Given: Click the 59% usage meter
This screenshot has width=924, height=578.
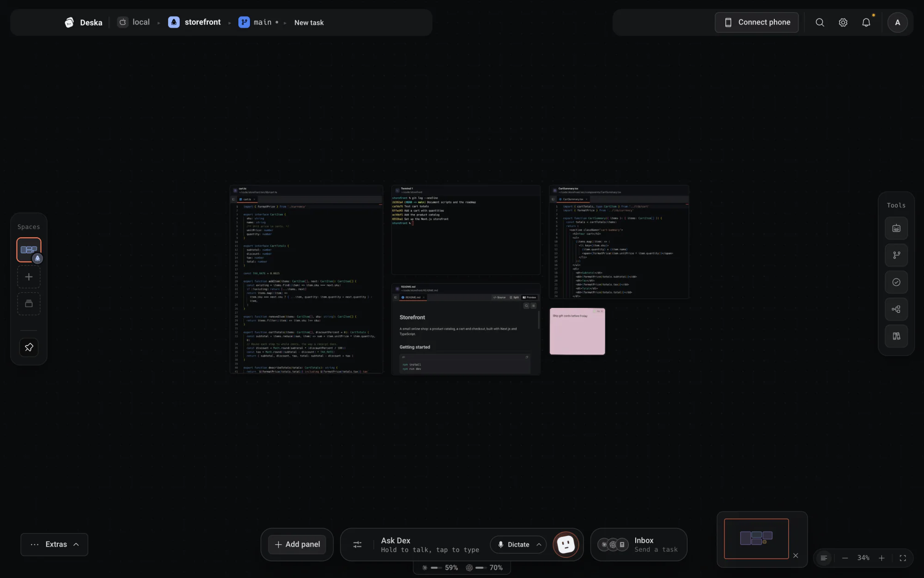Looking at the screenshot, I should tap(440, 568).
